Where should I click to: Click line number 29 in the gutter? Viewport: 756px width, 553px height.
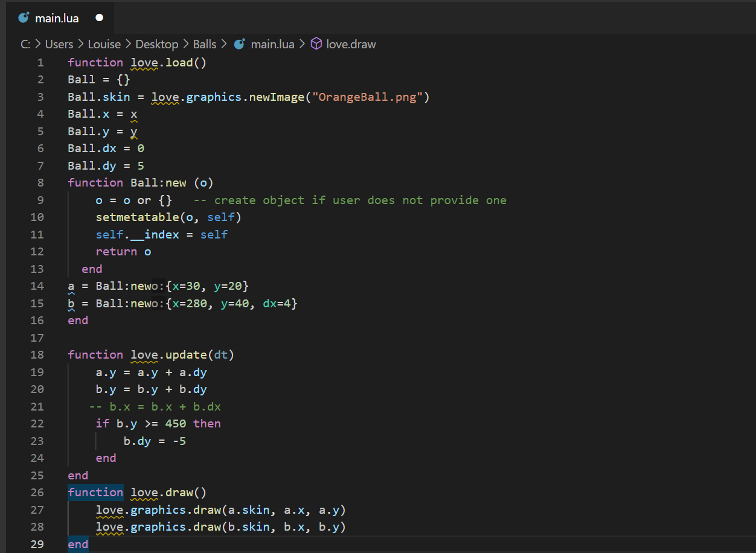[37, 544]
